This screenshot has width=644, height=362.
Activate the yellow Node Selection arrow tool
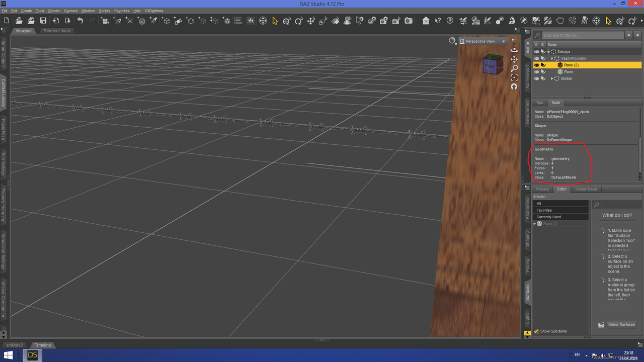(275, 21)
